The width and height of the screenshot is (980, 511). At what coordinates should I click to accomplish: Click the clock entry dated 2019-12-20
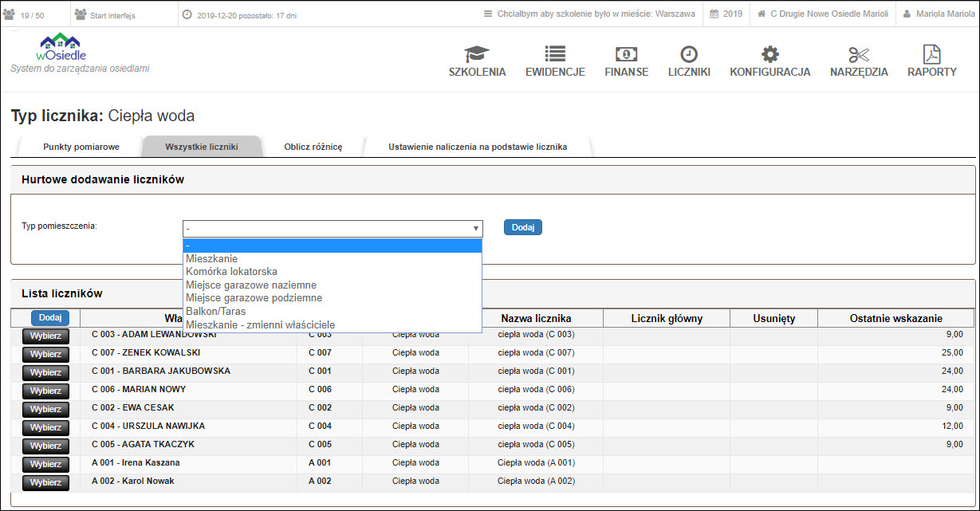(239, 14)
